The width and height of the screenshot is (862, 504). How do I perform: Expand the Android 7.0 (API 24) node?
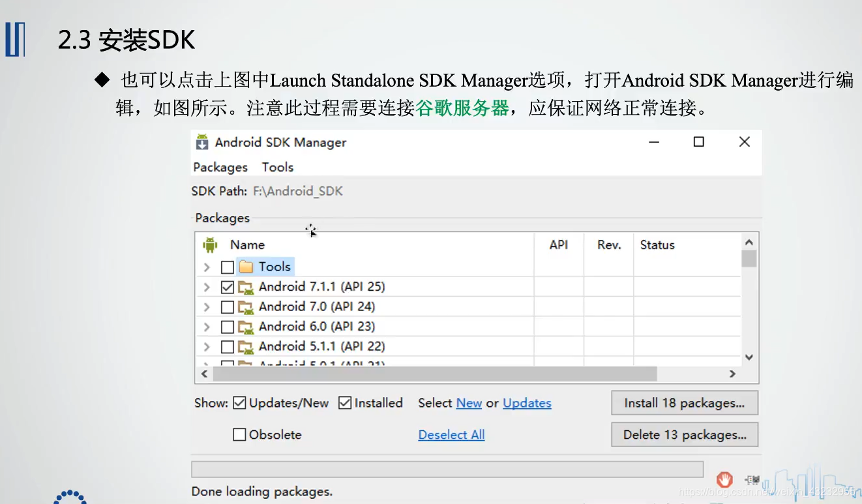tap(207, 307)
